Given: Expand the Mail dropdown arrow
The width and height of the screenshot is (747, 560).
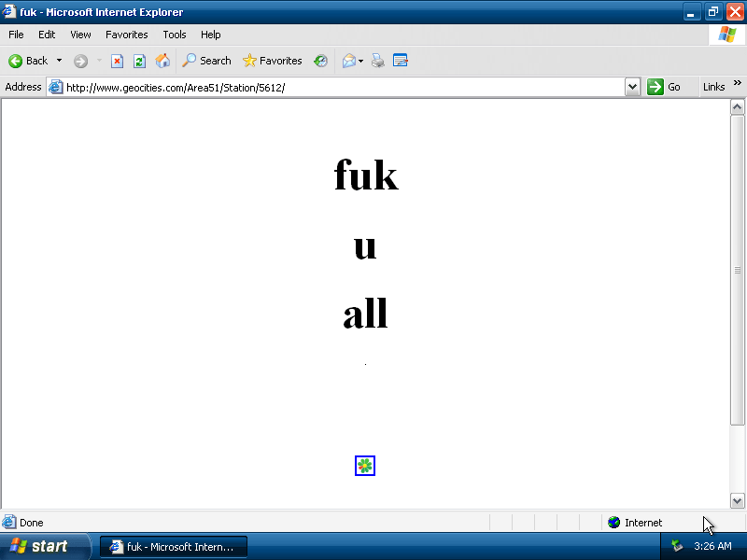Looking at the screenshot, I should pyautogui.click(x=360, y=61).
